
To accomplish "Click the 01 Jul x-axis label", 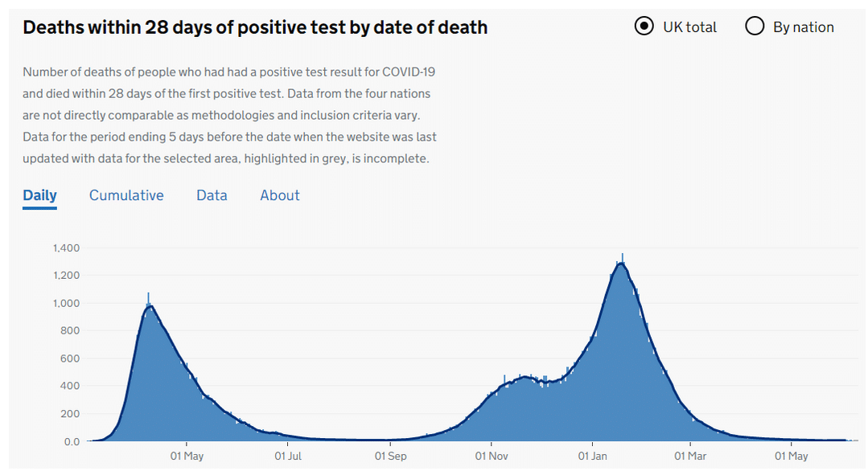I will (x=288, y=457).
